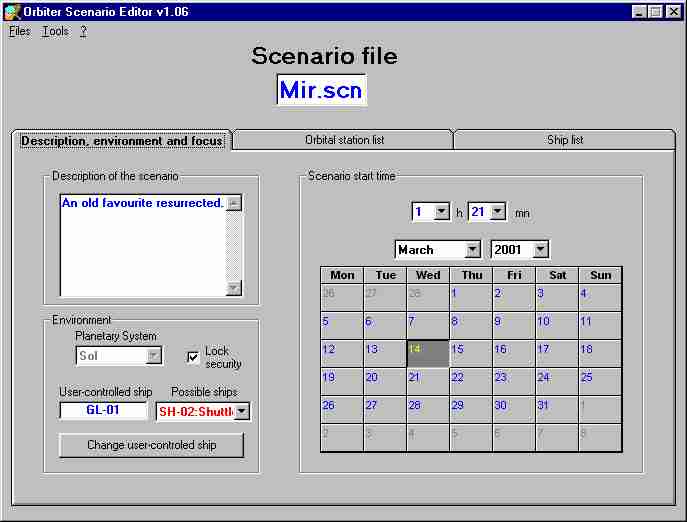Select March 31 in the calendar
The image size is (687, 522).
(557, 409)
